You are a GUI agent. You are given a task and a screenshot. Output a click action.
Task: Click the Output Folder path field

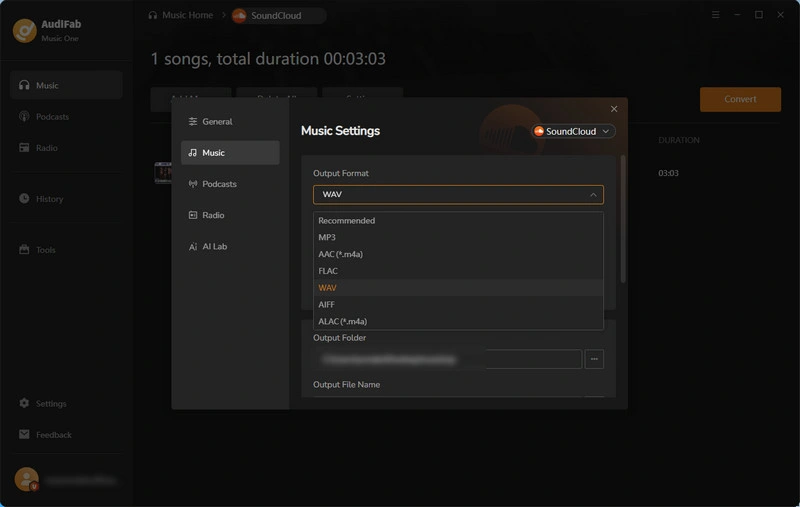447,359
